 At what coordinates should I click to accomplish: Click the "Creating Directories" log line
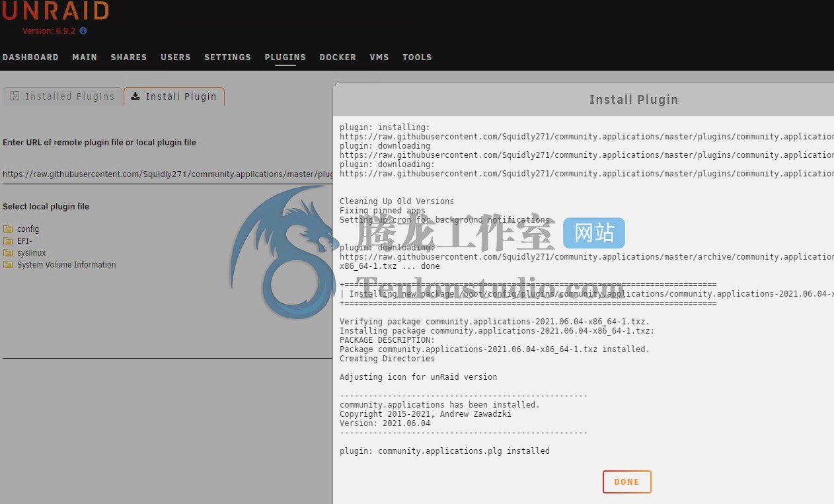(387, 359)
